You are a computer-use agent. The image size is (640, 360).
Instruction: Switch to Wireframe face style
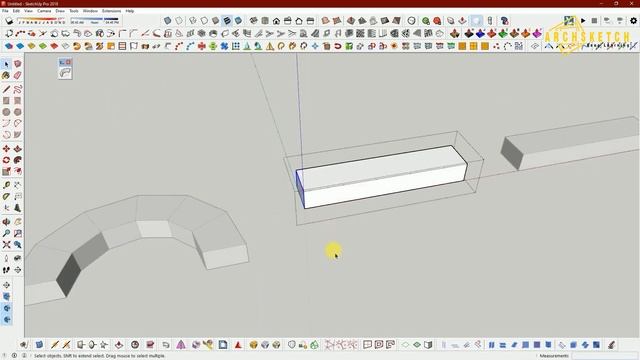coord(193,21)
